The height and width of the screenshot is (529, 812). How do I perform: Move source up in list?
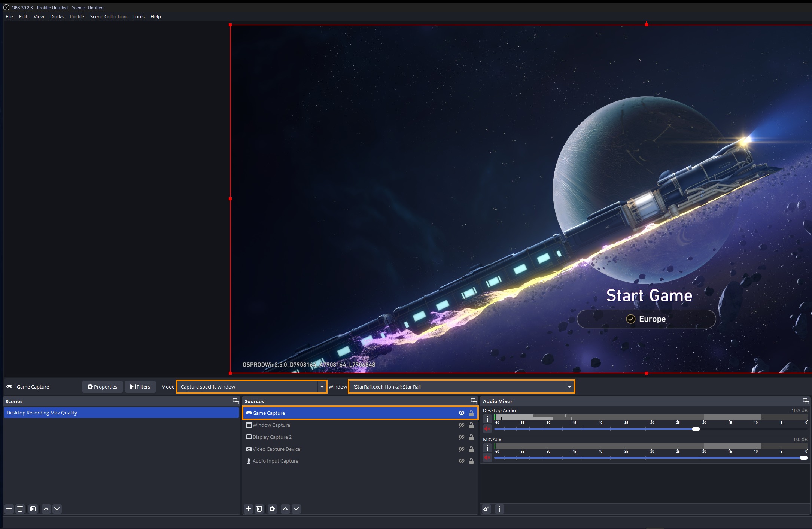pyautogui.click(x=285, y=509)
